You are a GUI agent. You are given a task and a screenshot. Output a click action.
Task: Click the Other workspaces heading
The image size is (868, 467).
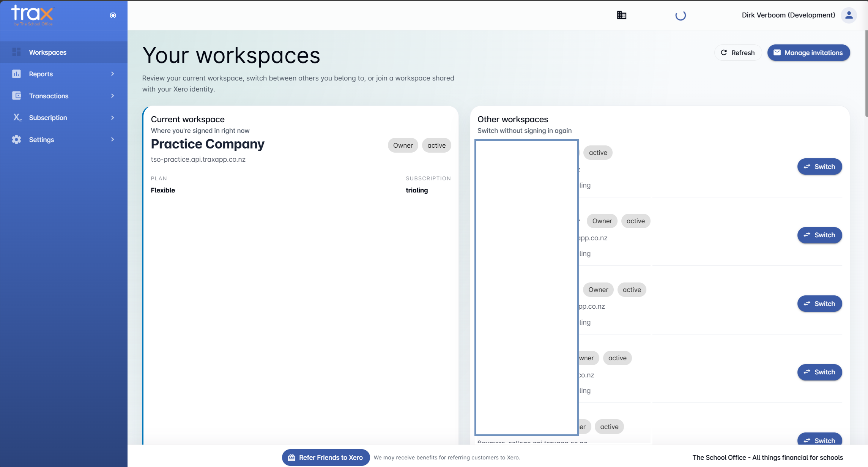tap(513, 119)
